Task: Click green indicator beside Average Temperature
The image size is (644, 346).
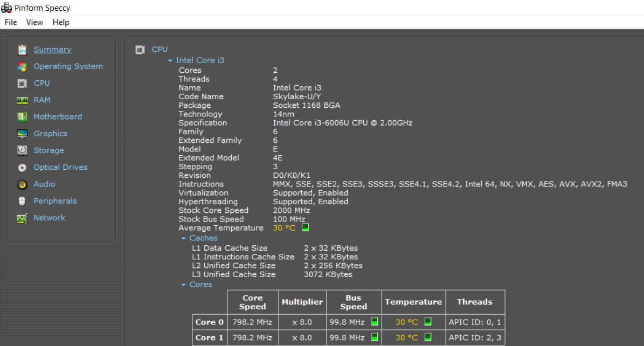Action: (x=305, y=227)
